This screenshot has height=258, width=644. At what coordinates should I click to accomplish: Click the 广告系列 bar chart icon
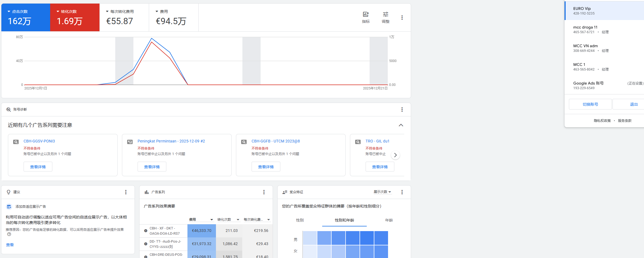[x=147, y=192]
